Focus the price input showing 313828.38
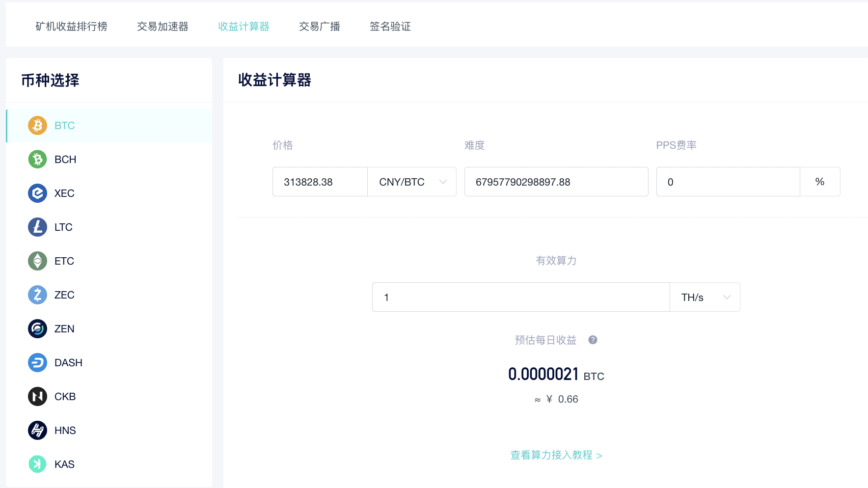Viewport: 868px width, 488px height. click(320, 182)
